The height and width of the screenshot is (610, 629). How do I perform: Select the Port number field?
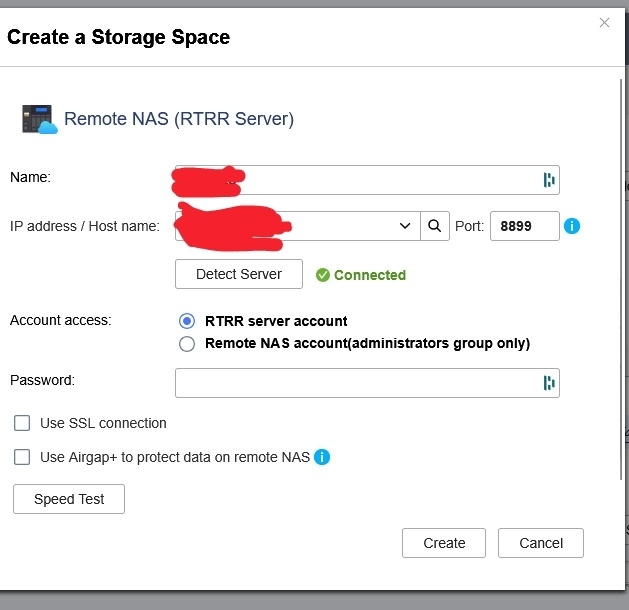(525, 227)
